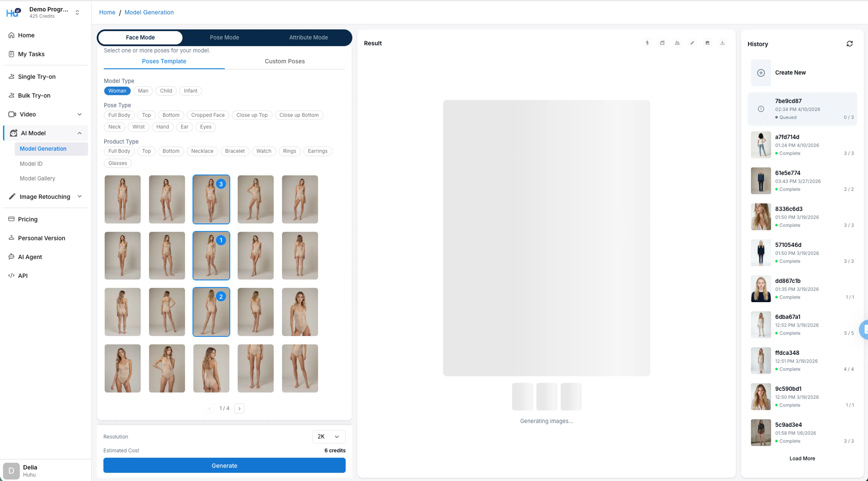Click the image with sparkle icon in Result toolbar
Viewport: 868px width, 481px height.
707,43
